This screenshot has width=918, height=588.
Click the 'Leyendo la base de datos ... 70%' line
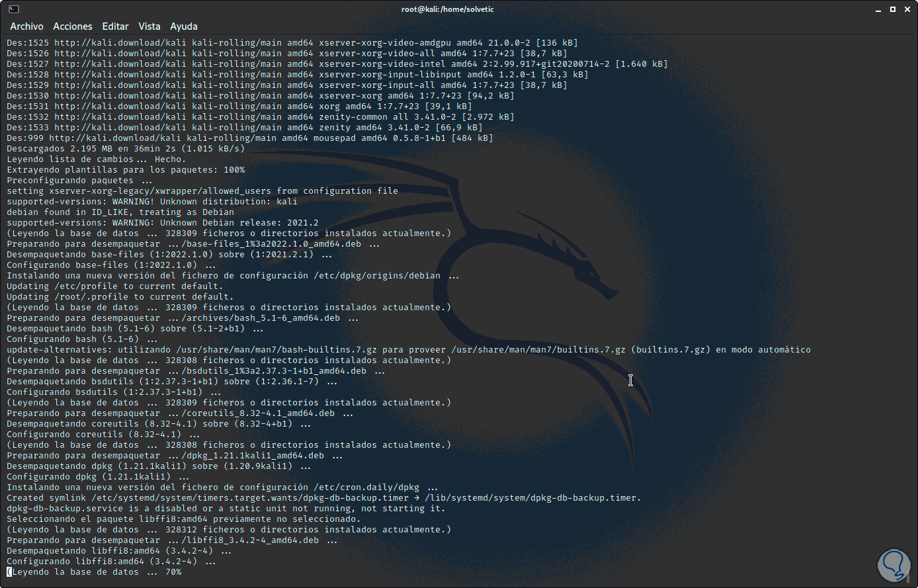click(94, 572)
